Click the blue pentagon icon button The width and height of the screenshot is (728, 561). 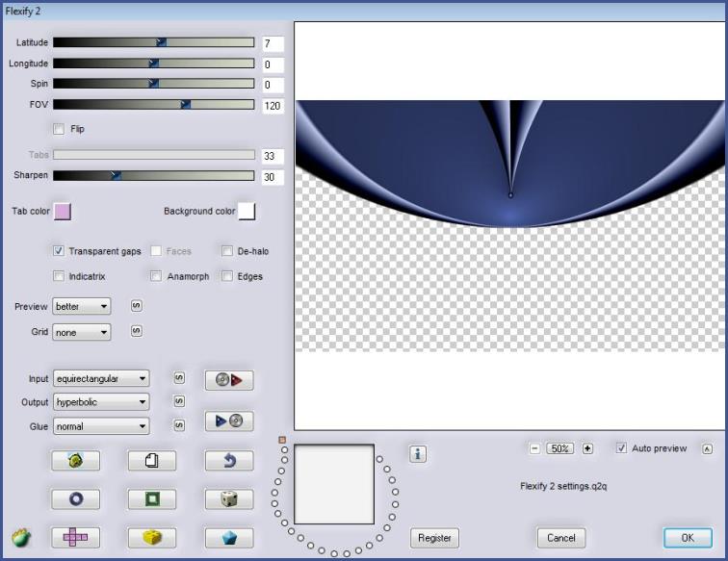click(x=229, y=538)
